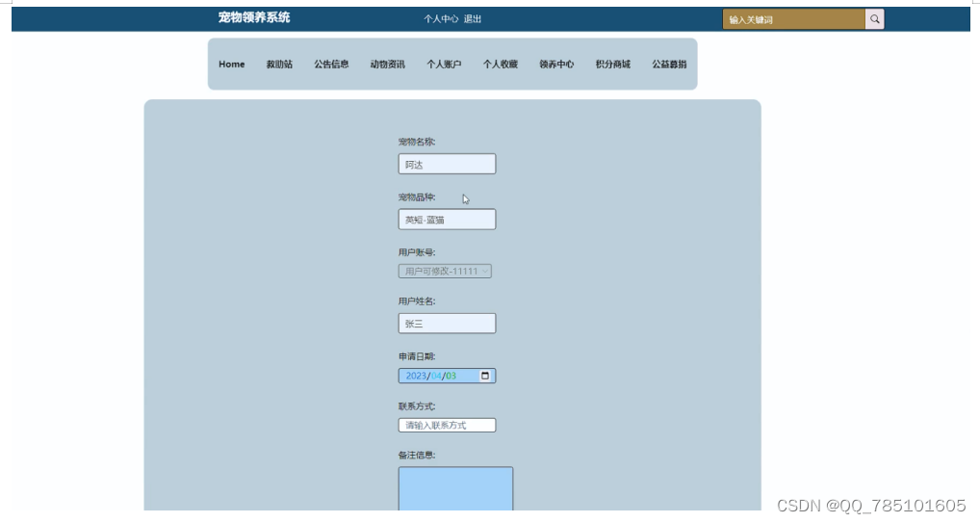This screenshot has height=523, width=980.
Task: Click the 个人中心 link
Action: [441, 19]
